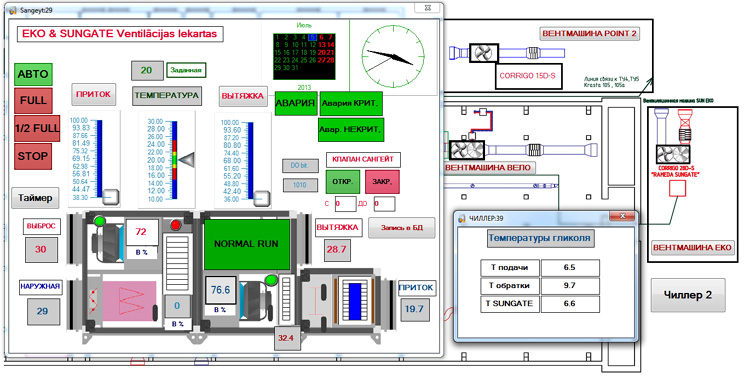
Task: Click the fan icon under ВЕНТМАШИНА POINT 2
Action: tap(484, 53)
